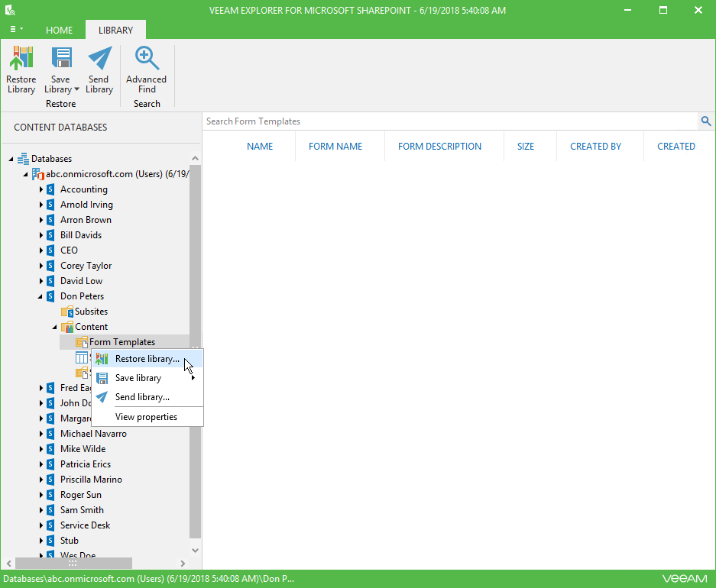Image resolution: width=716 pixels, height=588 pixels.
Task: Expand the Priscilla Marino site node
Action: pyautogui.click(x=40, y=480)
